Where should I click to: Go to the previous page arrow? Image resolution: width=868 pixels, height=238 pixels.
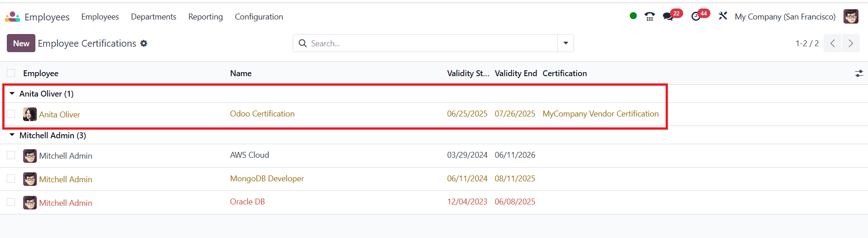click(833, 44)
